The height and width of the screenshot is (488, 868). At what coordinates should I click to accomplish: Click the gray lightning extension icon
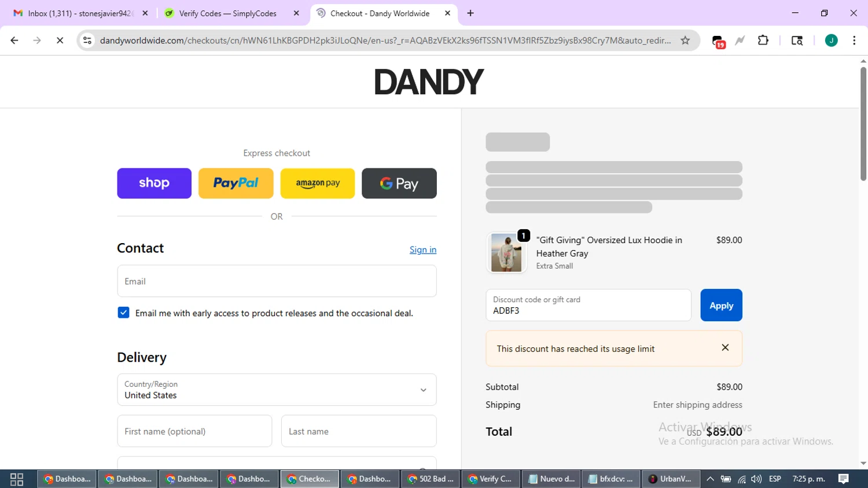(x=740, y=41)
